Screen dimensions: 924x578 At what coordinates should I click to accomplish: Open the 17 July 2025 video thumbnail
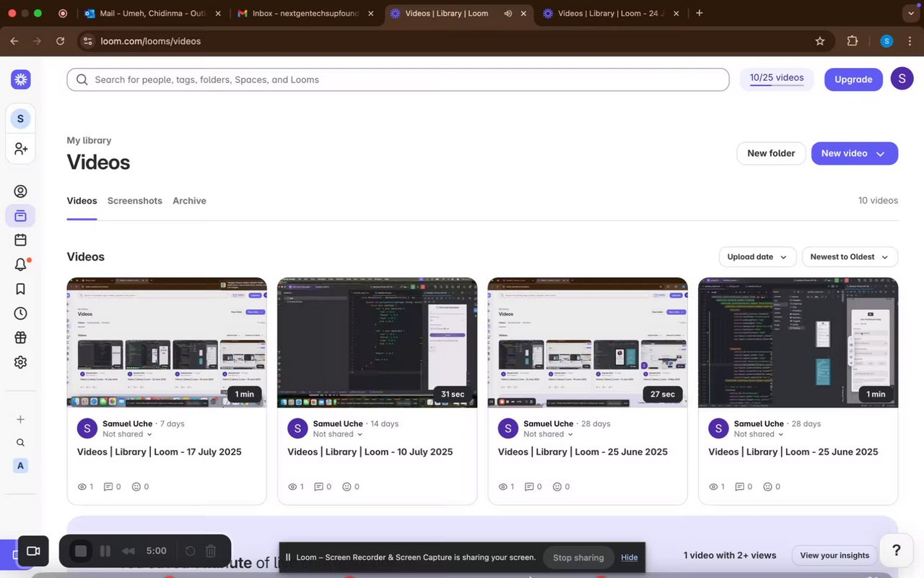167,342
